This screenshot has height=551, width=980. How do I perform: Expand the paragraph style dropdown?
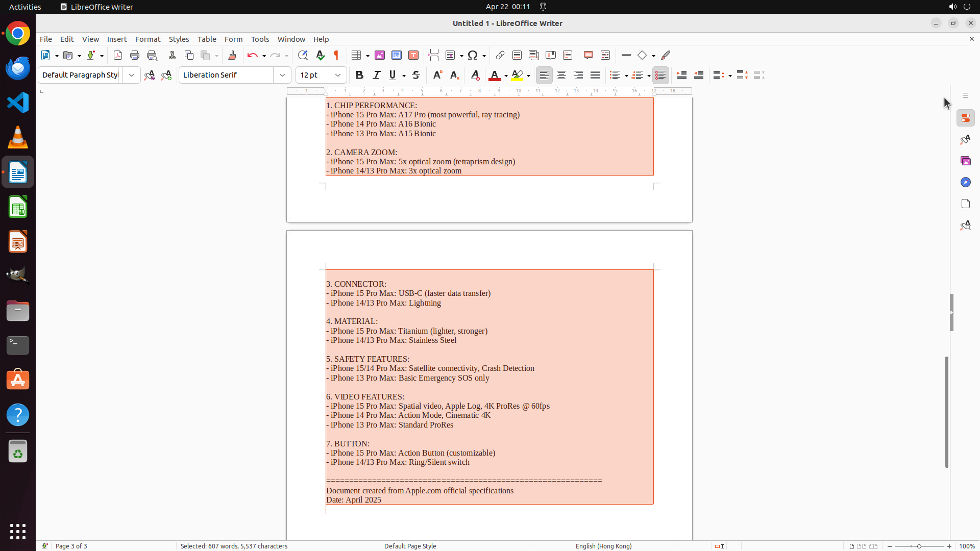[132, 75]
